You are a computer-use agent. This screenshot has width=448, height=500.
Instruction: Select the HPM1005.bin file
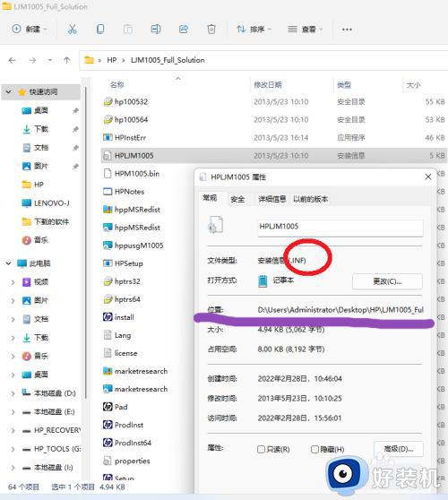tap(136, 174)
